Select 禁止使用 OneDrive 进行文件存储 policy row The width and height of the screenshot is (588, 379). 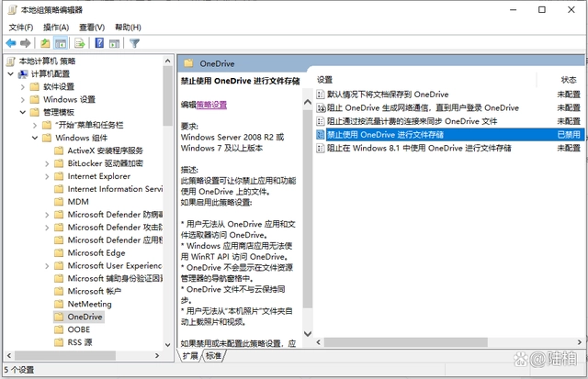449,135
